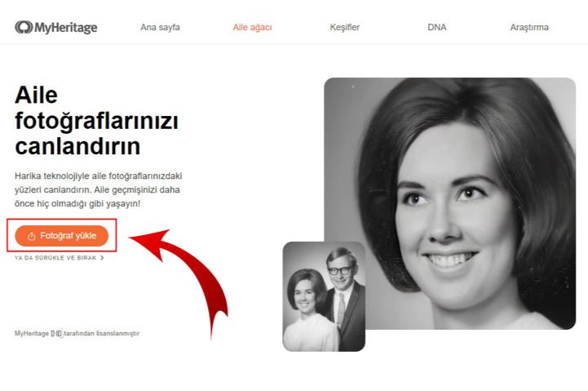Click the Aile fotoğraflarınızı canlandırın heading
The height and width of the screenshot is (391, 588).
click(96, 121)
